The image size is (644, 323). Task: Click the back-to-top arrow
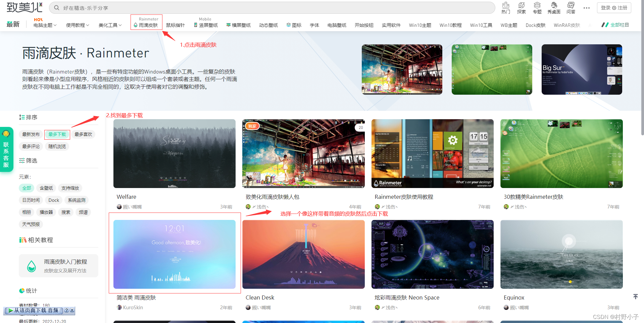(635, 296)
